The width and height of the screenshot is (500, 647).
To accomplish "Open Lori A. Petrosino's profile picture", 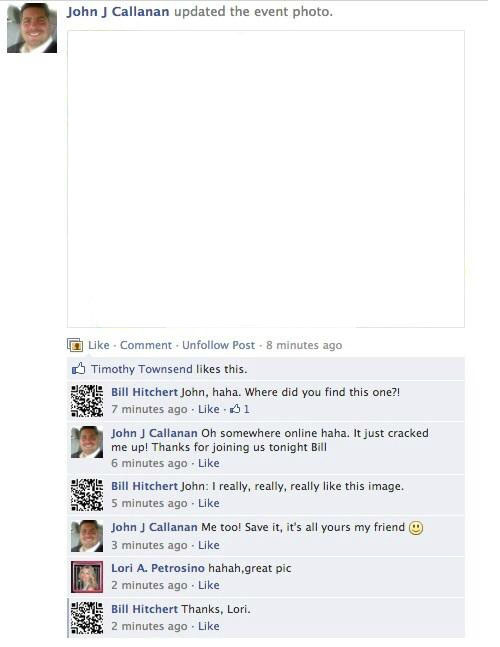I will pos(87,577).
